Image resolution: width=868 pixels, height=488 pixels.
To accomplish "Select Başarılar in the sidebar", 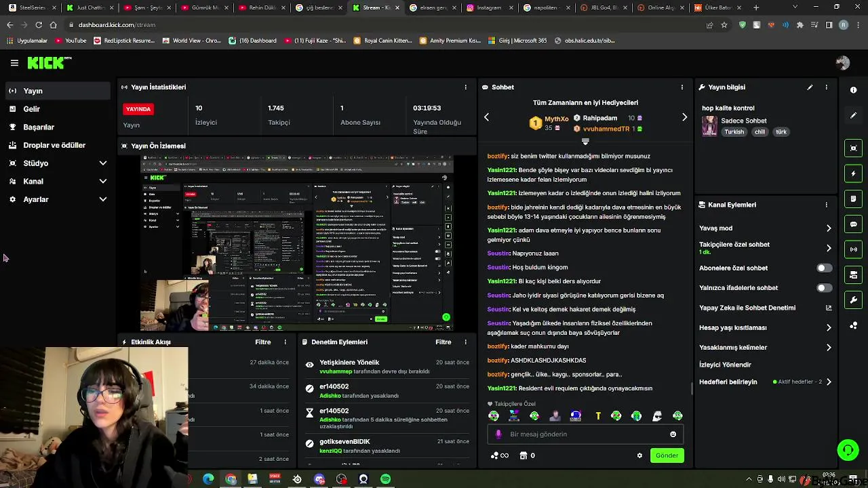I will [x=58, y=127].
